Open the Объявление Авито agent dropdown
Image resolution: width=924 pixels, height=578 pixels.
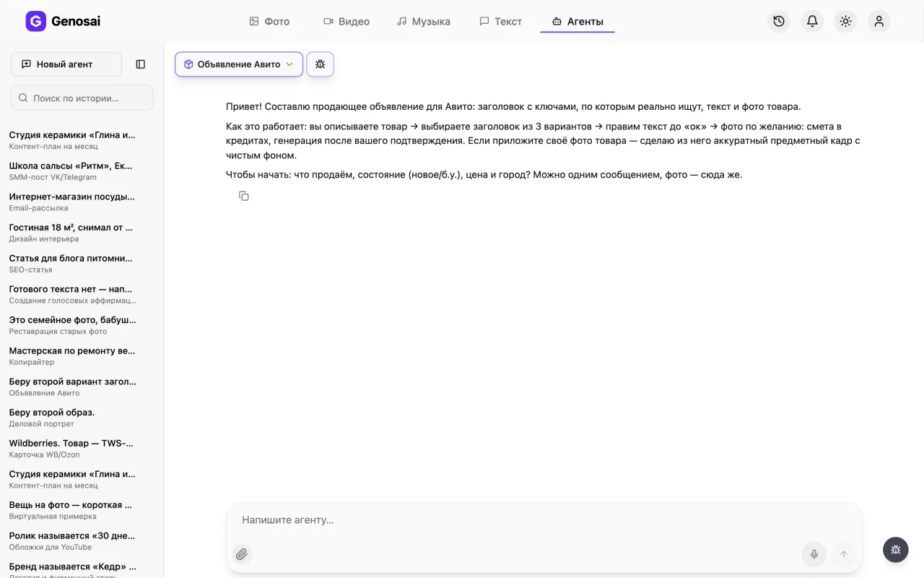(239, 64)
